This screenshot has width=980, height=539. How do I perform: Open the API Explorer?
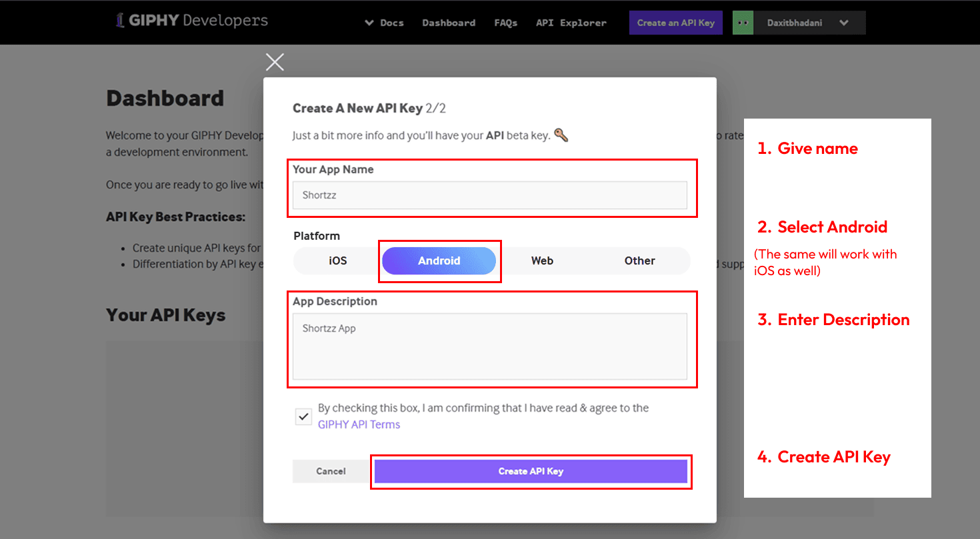571,22
